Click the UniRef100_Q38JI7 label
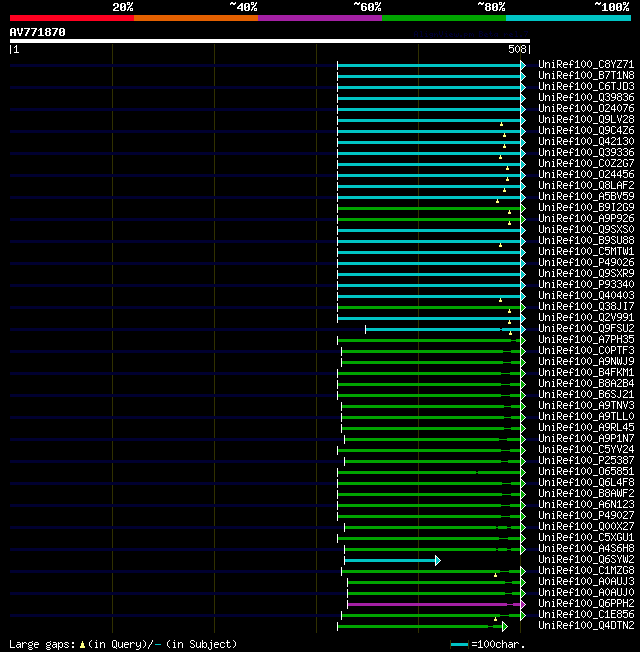The height and width of the screenshot is (652, 640). [586, 307]
